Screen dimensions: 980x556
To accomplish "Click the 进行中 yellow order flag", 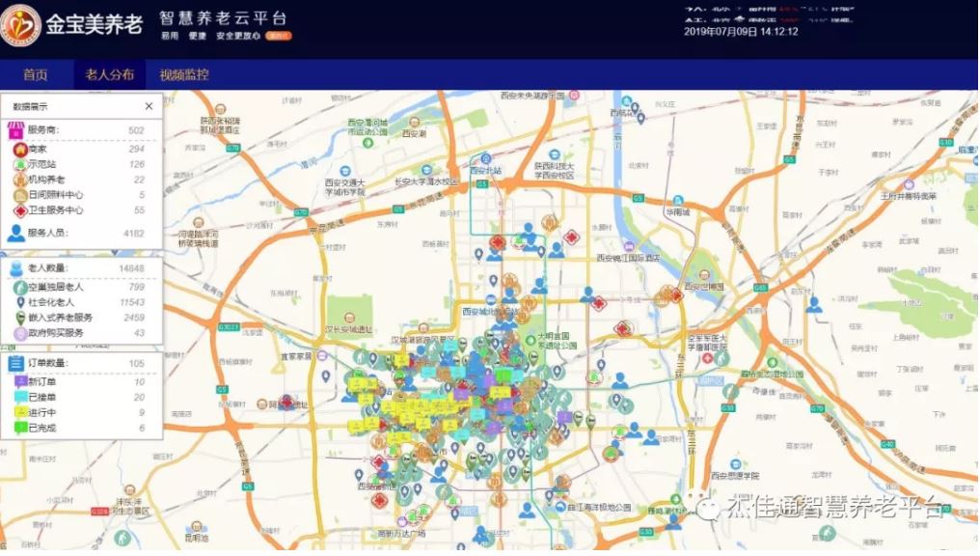I will pyautogui.click(x=19, y=413).
